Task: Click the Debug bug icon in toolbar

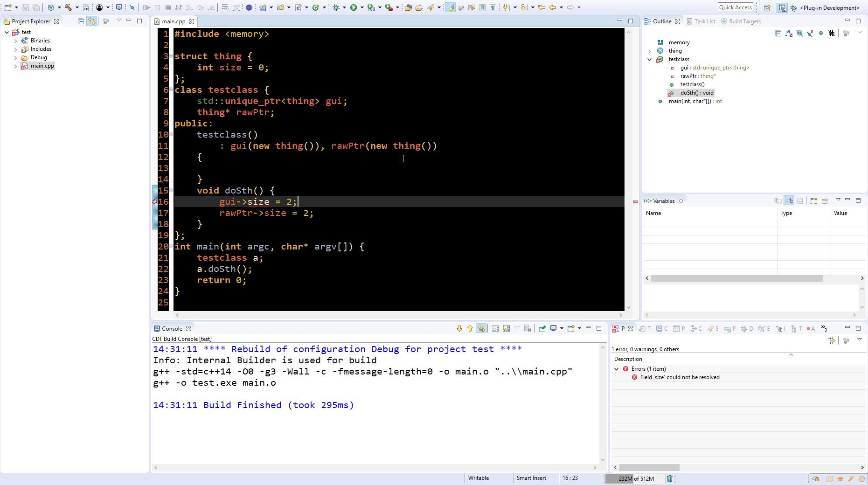Action: (336, 7)
